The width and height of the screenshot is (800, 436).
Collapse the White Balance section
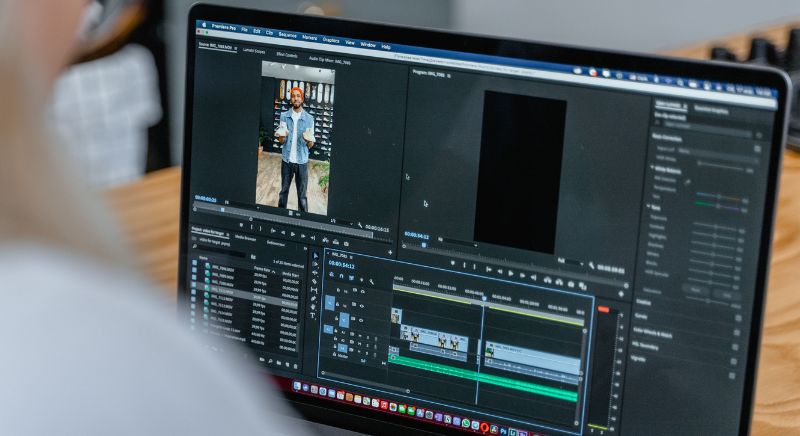pyautogui.click(x=653, y=166)
